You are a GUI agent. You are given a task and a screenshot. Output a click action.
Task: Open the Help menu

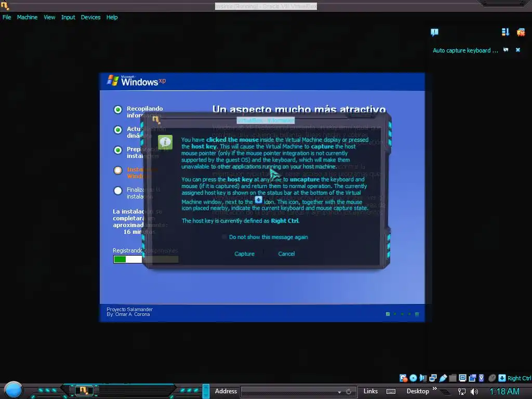112,17
